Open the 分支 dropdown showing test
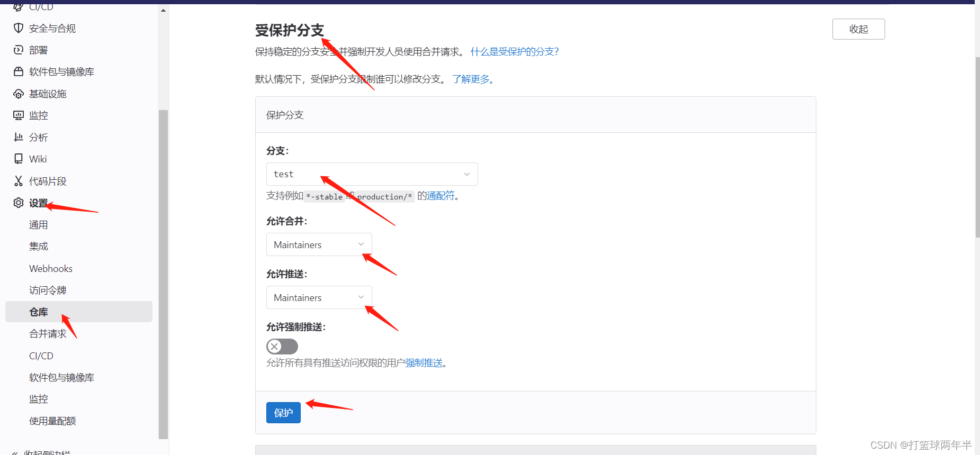 [x=372, y=174]
